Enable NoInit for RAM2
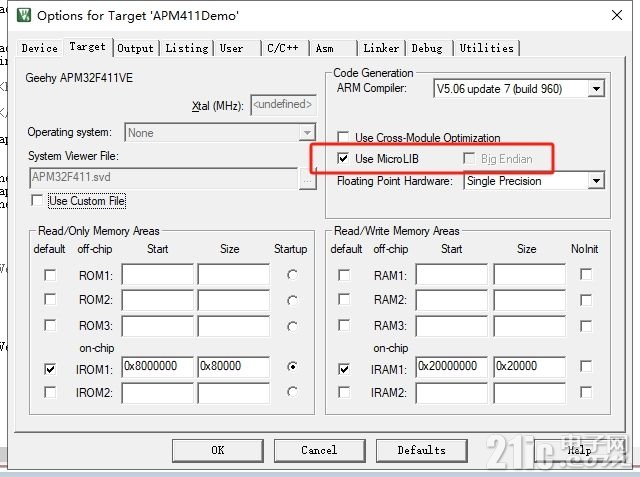640x477 pixels. point(586,300)
